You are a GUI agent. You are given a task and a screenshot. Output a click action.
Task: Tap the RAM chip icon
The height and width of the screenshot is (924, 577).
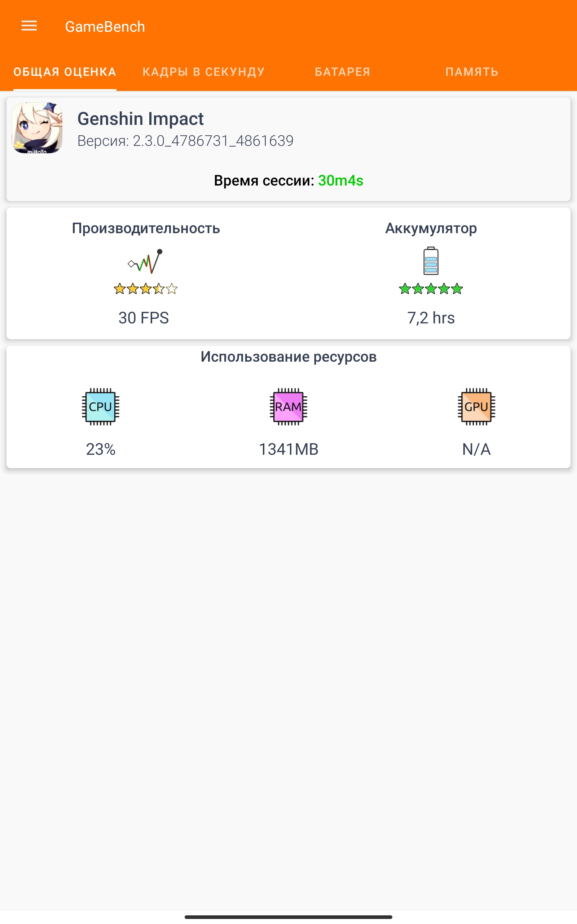288,407
